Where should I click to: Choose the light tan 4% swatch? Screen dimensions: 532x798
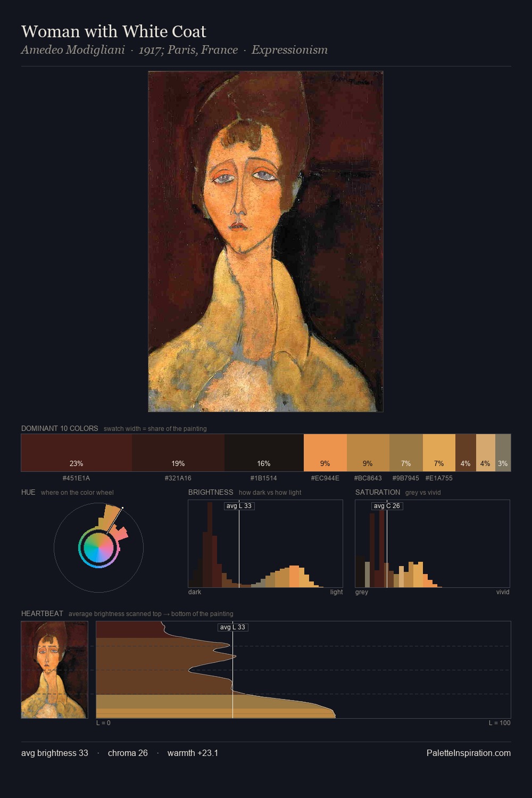click(486, 453)
